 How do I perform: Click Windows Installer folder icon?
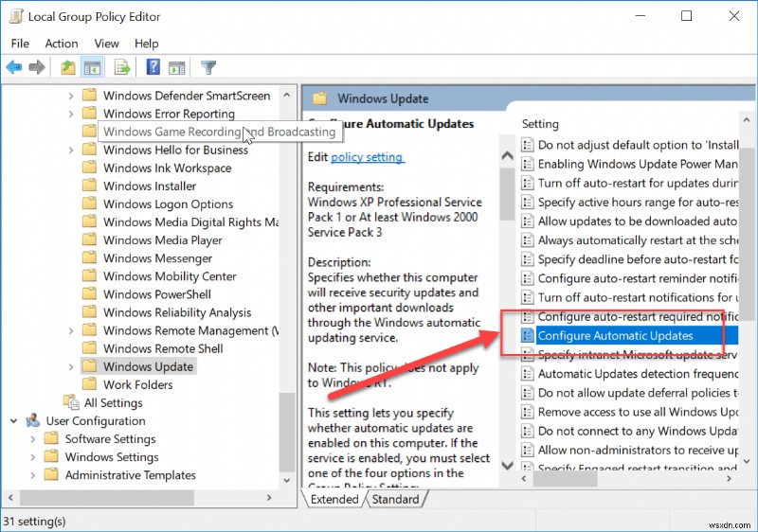tap(89, 186)
